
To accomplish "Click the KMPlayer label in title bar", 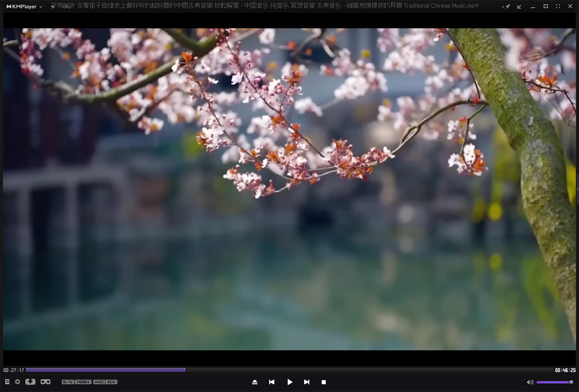I will point(23,6).
